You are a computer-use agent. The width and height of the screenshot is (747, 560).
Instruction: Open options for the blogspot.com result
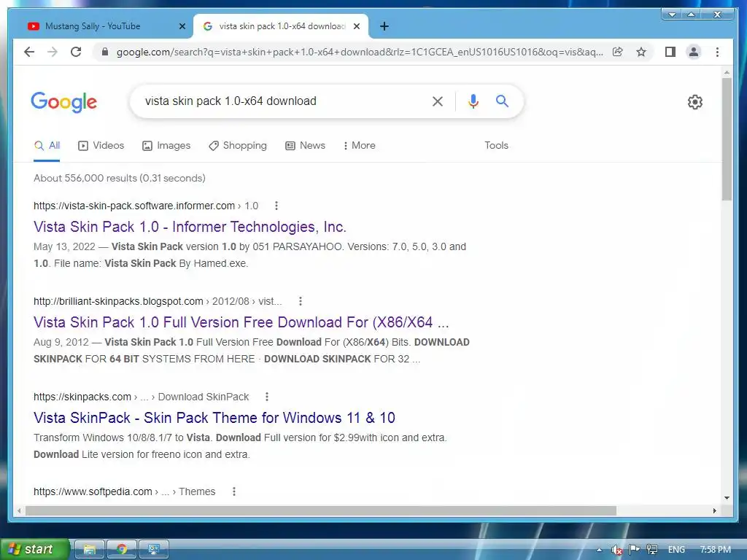(300, 301)
